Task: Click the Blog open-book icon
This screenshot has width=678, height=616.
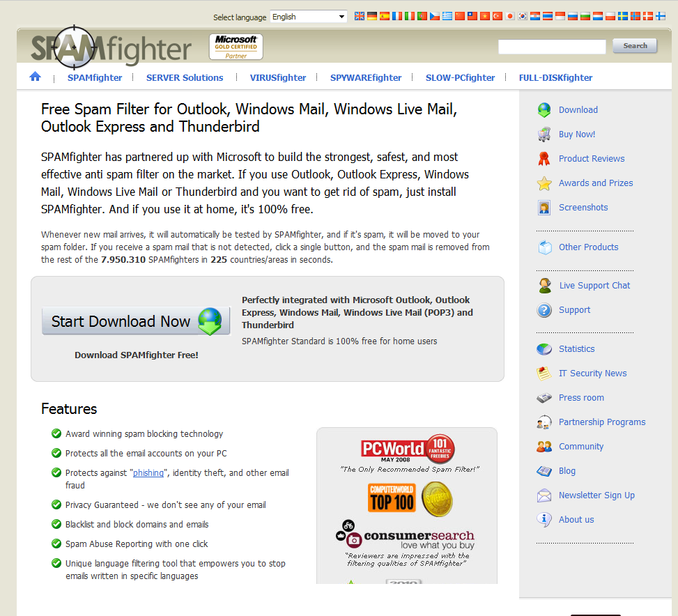Action: pos(544,471)
